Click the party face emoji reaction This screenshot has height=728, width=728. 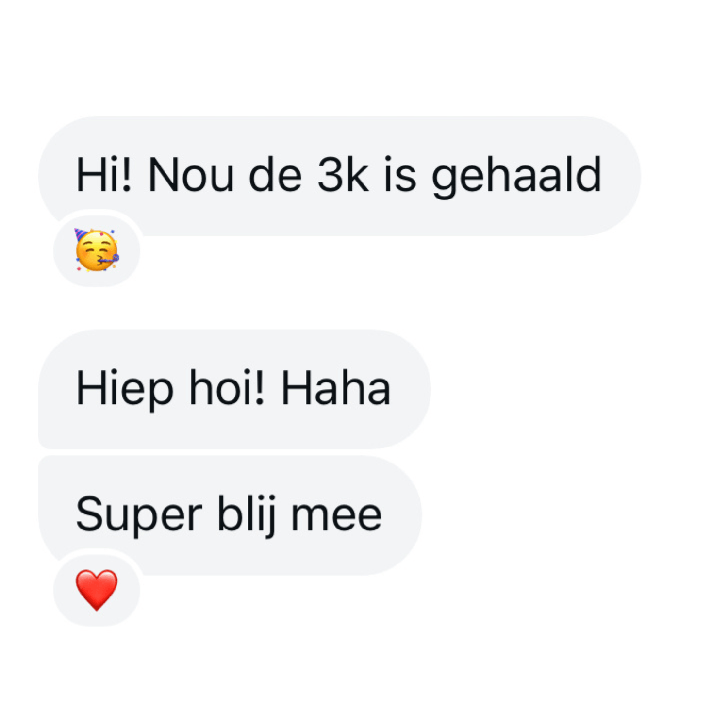(97, 250)
